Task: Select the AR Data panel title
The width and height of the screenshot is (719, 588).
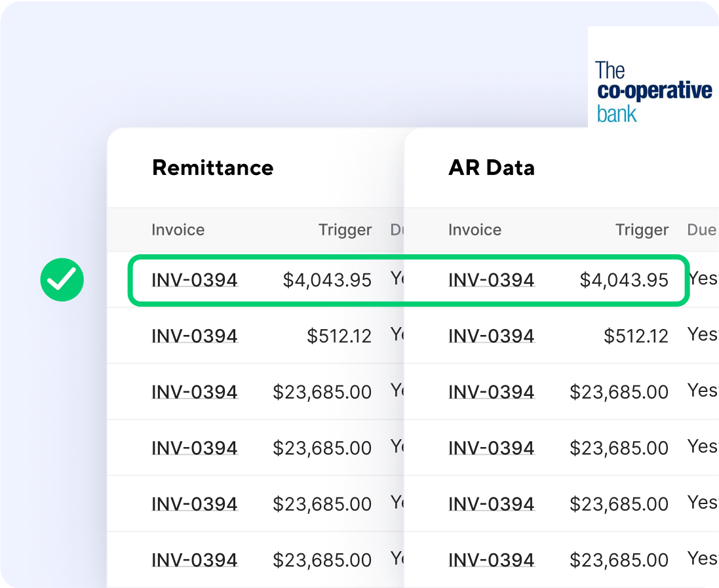Action: 491,168
